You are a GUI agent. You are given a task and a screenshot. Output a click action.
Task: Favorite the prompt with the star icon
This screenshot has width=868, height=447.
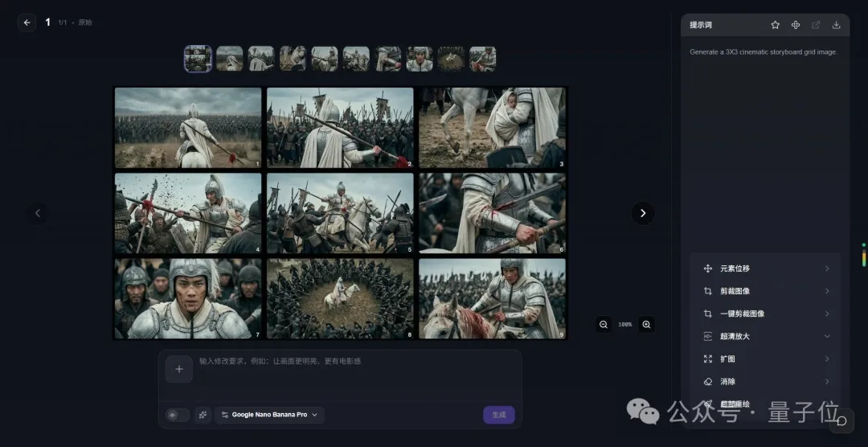click(x=775, y=25)
